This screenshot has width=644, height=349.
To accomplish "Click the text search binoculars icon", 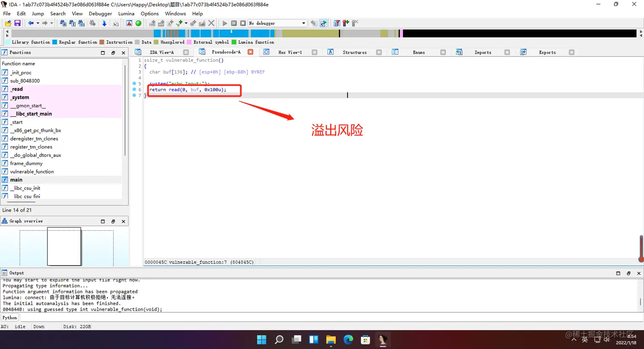I will click(x=72, y=23).
